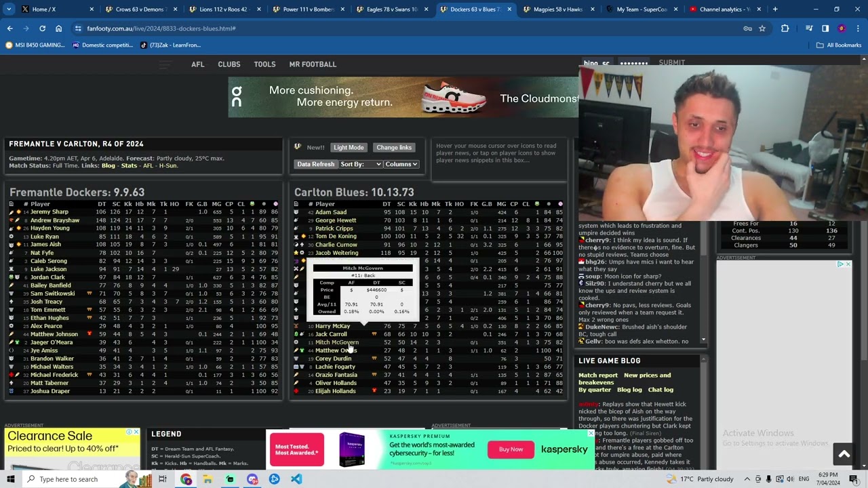Open the MR FOOTBALL menu
The image size is (868, 488).
pos(313,64)
